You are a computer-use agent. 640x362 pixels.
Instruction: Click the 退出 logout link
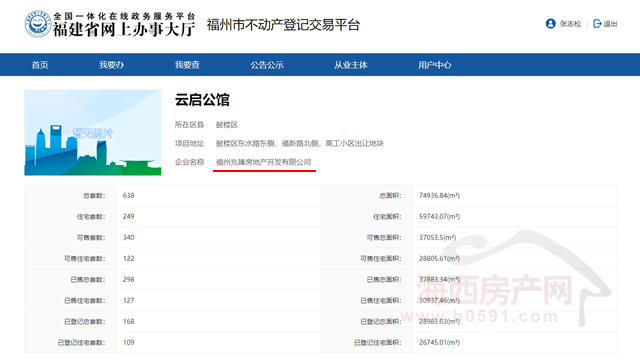[610, 24]
